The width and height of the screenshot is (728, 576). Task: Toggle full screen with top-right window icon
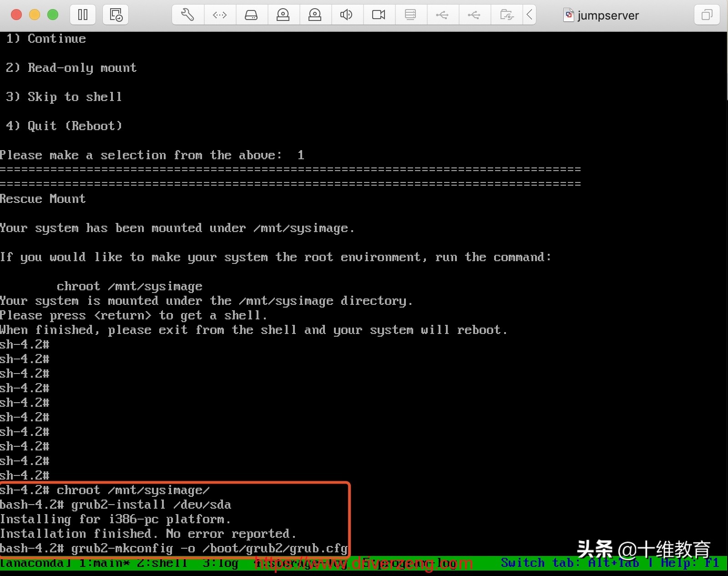(707, 15)
